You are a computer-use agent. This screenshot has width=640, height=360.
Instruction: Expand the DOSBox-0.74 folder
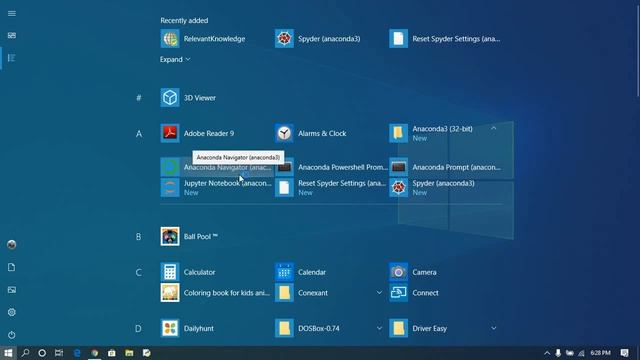click(x=379, y=328)
